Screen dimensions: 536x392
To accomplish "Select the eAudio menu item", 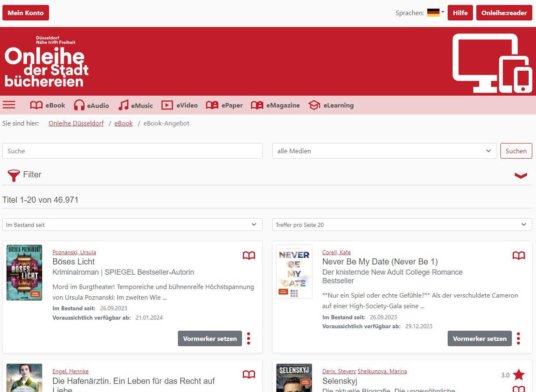I will point(92,105).
